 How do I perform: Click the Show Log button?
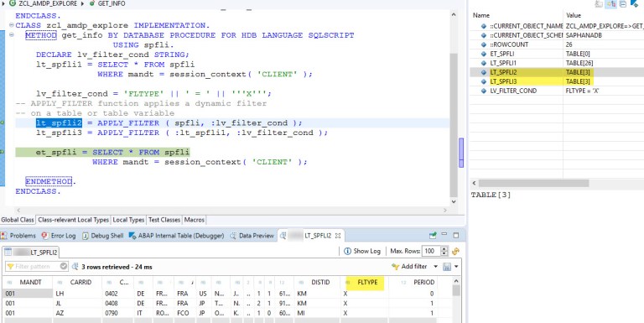tap(362, 251)
